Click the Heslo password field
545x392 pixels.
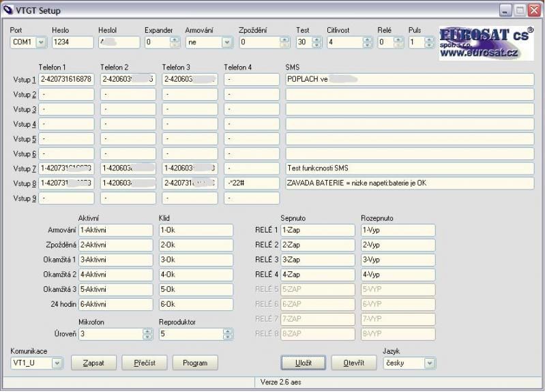coord(72,42)
